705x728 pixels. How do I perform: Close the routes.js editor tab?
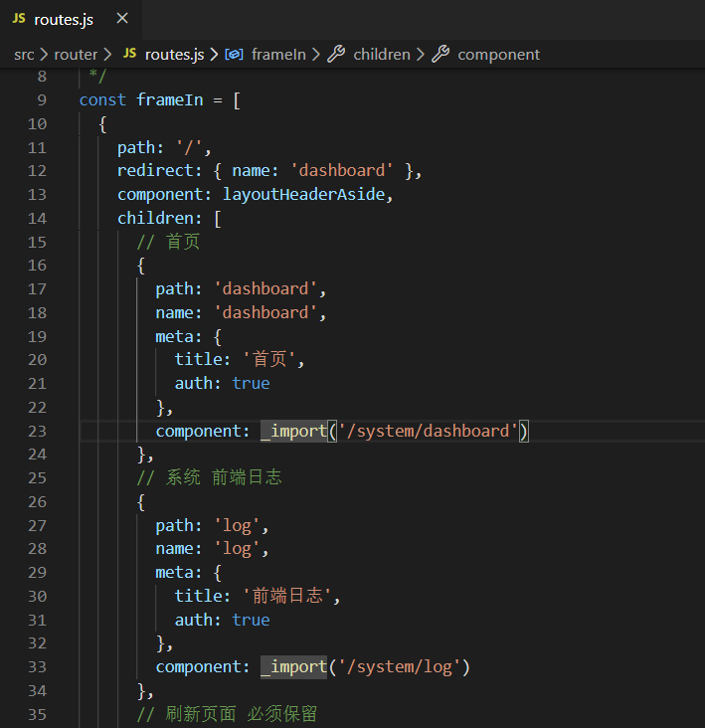(121, 19)
